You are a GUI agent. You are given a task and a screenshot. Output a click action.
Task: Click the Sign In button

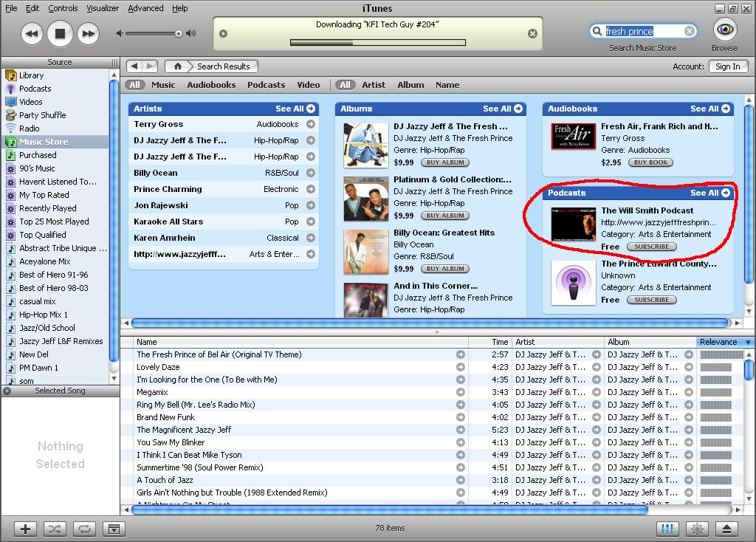[x=728, y=66]
